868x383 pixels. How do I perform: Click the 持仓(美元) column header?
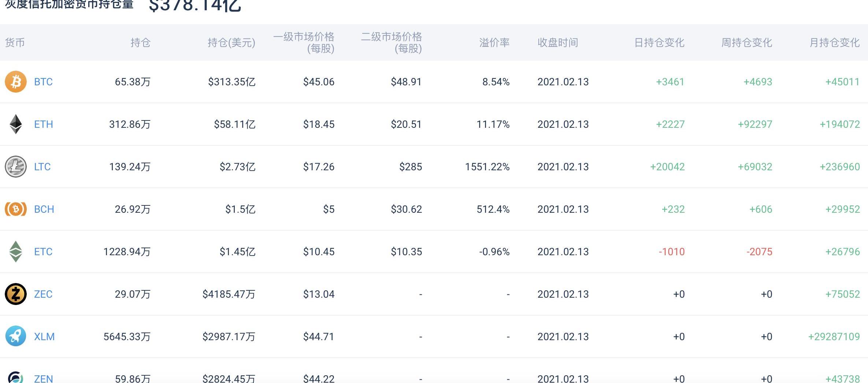[231, 42]
